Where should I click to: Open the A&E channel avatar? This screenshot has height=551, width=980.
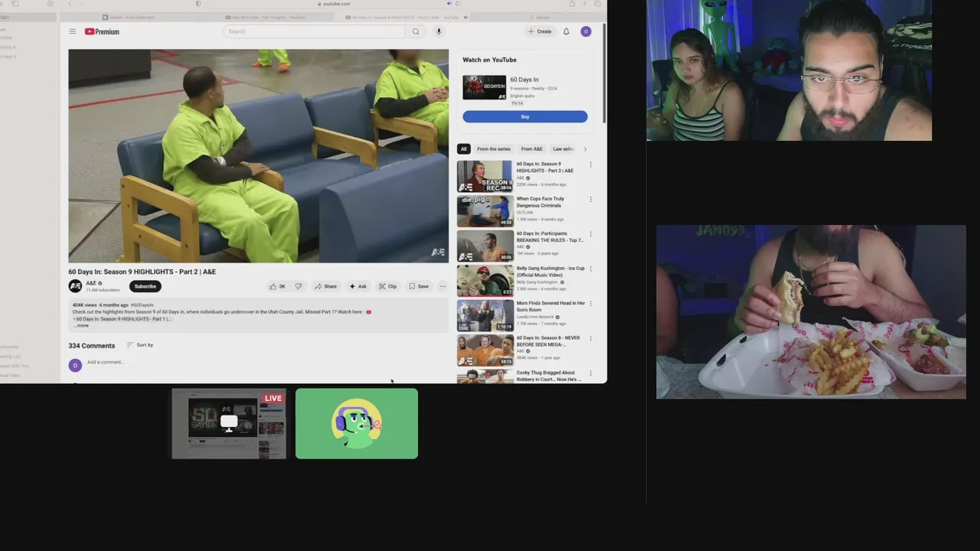75,286
